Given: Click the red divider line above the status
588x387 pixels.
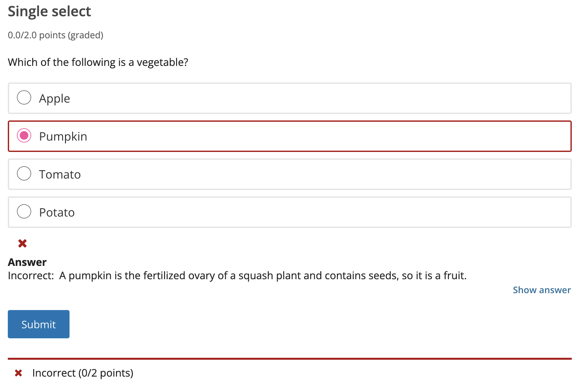Looking at the screenshot, I should [289, 359].
